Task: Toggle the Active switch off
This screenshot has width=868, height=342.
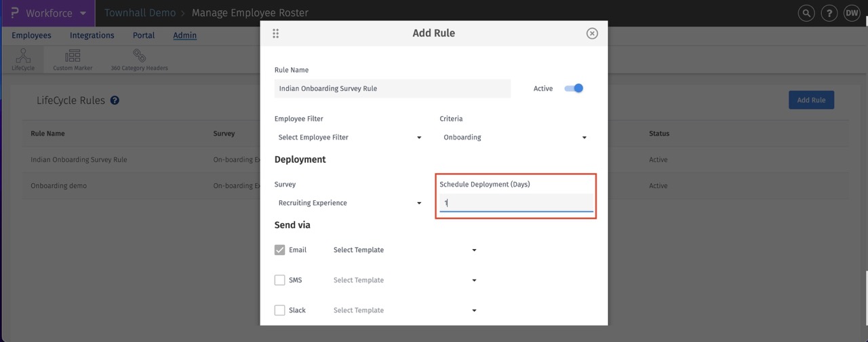Action: click(574, 88)
